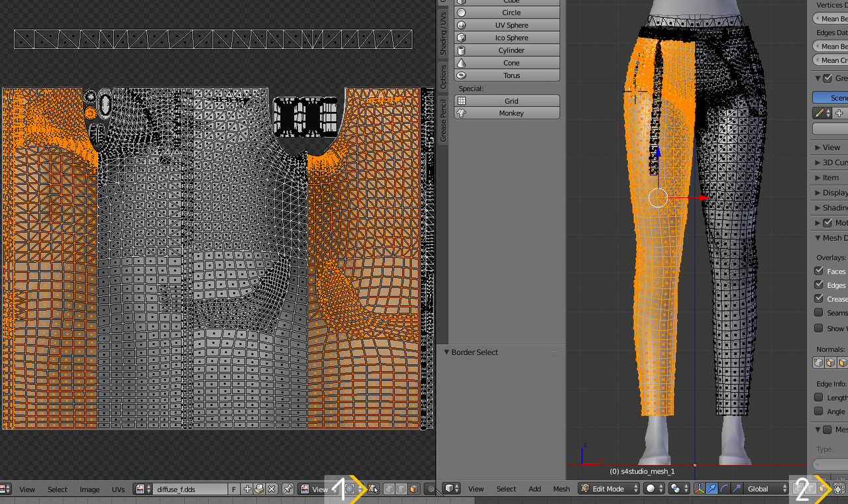Enable Length edge info checkbox

(x=819, y=397)
